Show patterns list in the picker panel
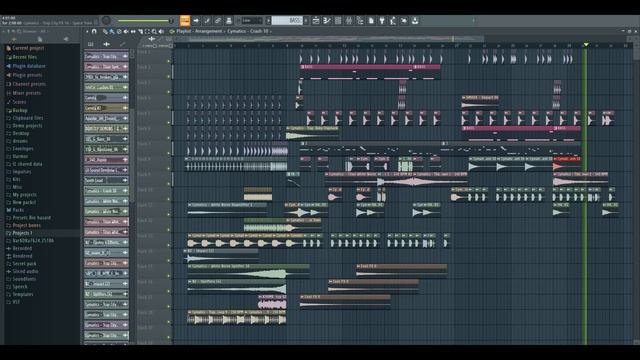Screen dimensions: 640x360 91,44
